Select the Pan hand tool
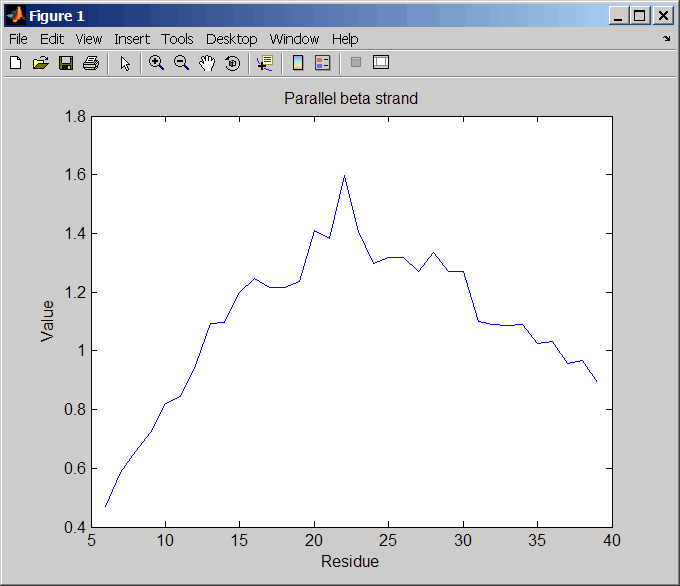The image size is (680, 586). click(x=207, y=63)
